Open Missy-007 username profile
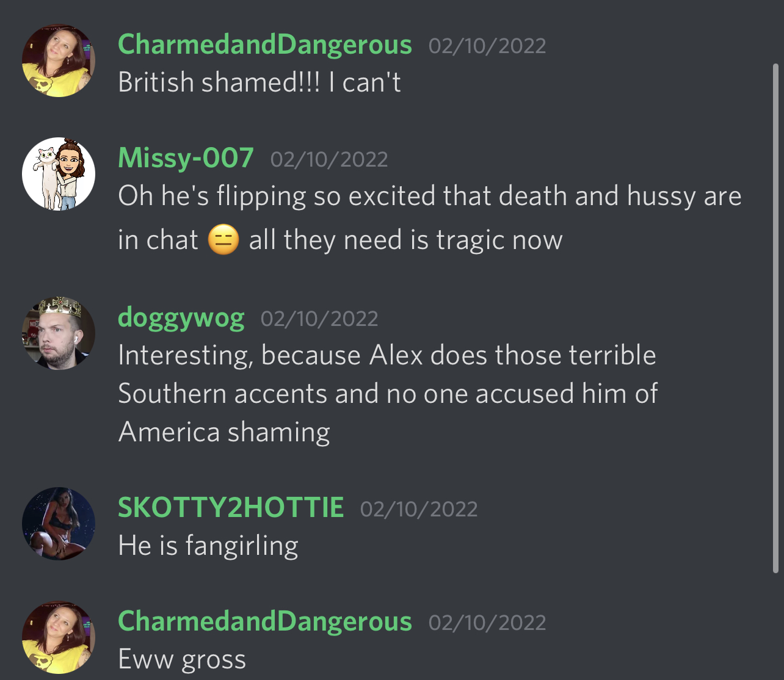Screen dimensions: 784x680 [x=186, y=157]
